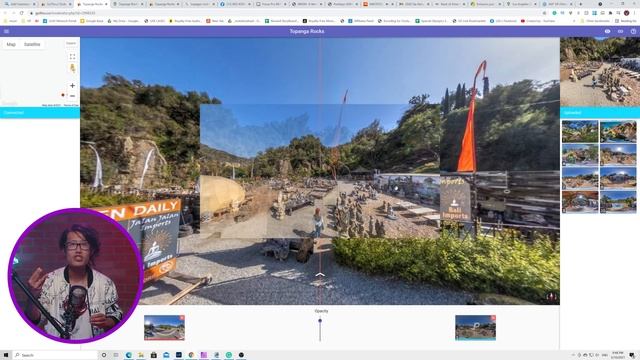Viewport: 640px width, 360px height.
Task: Open Chrome from taskbar
Action: 191,355
